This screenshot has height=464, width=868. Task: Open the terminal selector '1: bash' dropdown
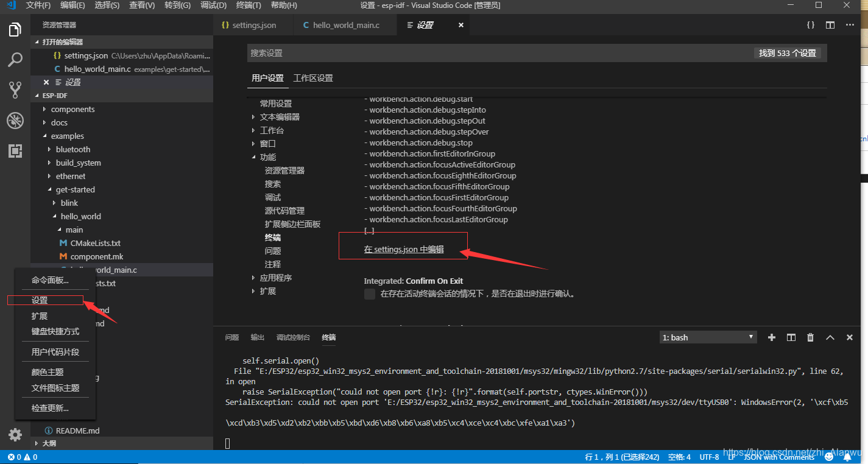(708, 337)
